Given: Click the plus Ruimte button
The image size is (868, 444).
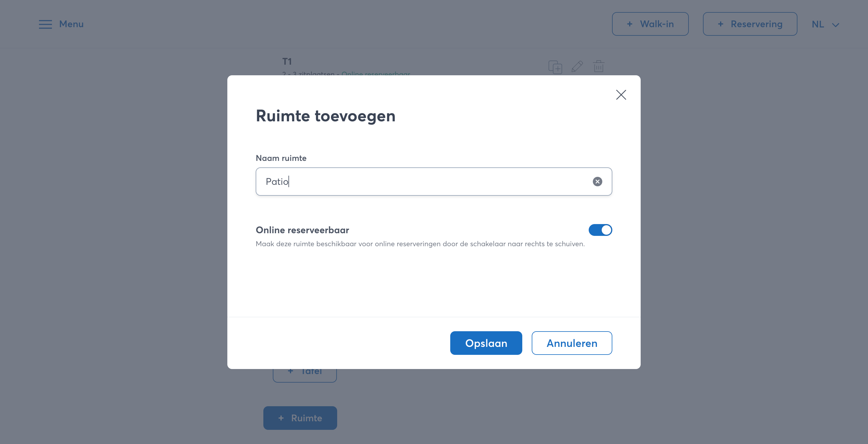Looking at the screenshot, I should pyautogui.click(x=300, y=418).
